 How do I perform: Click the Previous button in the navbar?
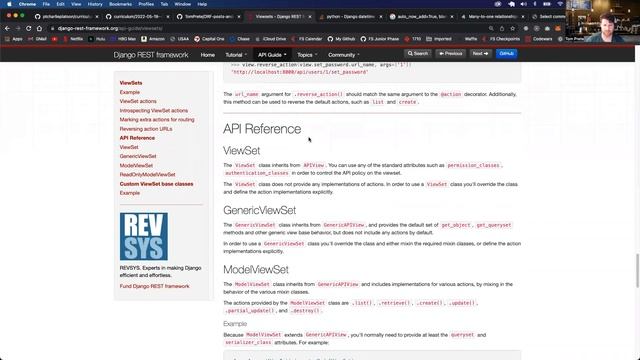(451, 53)
